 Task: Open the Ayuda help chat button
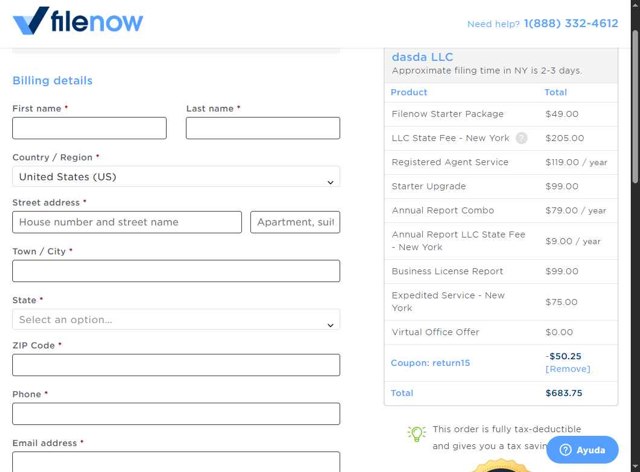click(582, 450)
